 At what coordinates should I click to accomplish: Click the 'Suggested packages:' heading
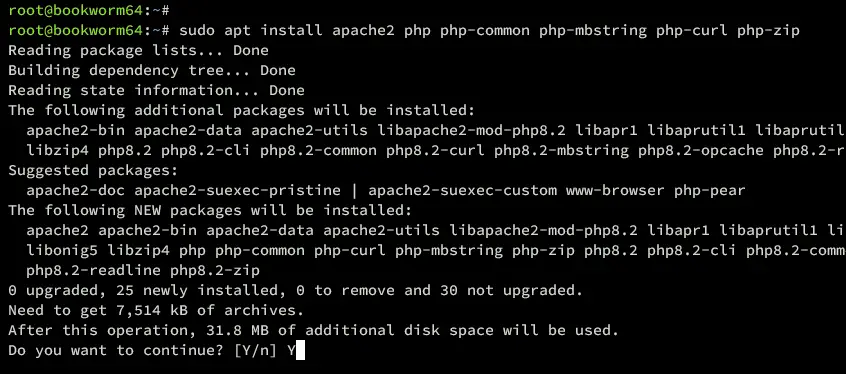click(x=93, y=170)
